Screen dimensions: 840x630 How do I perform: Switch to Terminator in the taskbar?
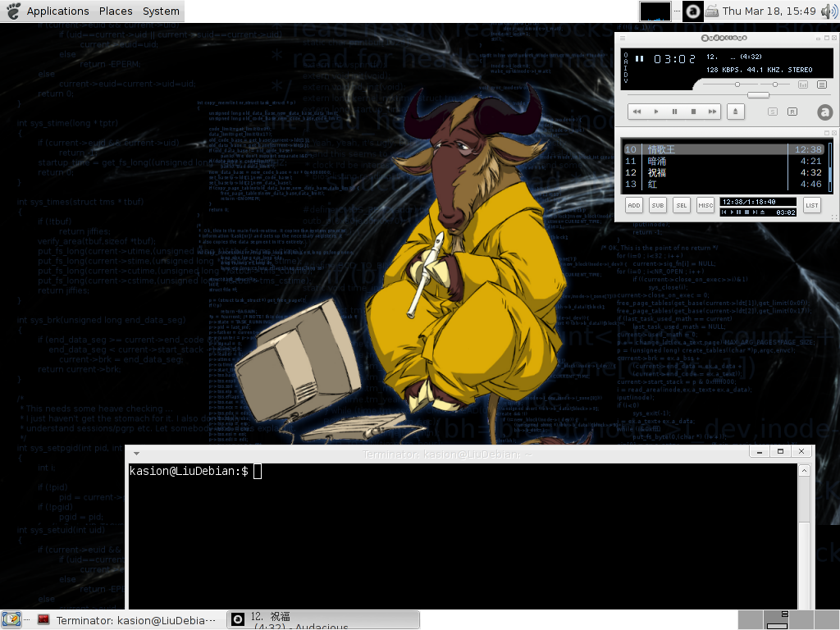pyautogui.click(x=128, y=620)
